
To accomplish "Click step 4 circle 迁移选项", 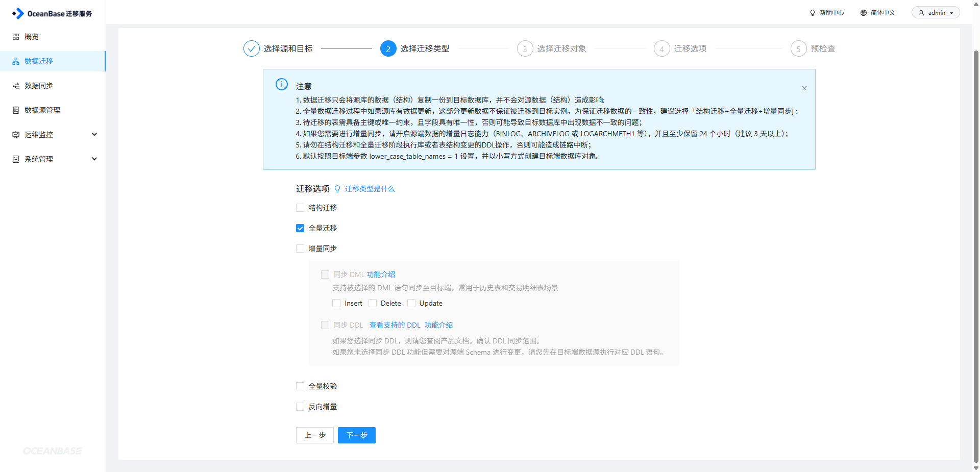I will [662, 48].
